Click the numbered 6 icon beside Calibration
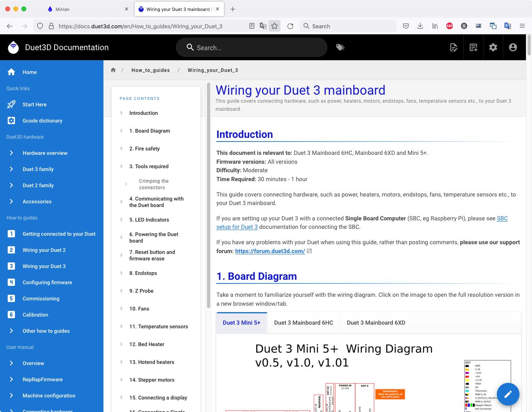The height and width of the screenshot is (412, 532). (x=11, y=315)
